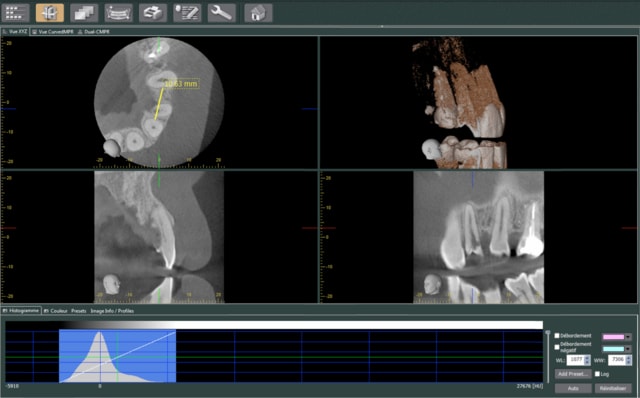Click the Auto window level button
Image resolution: width=640 pixels, height=398 pixels.
click(573, 388)
